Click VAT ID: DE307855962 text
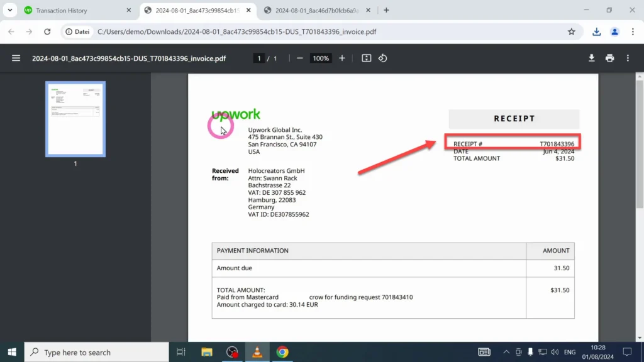The width and height of the screenshot is (644, 362). pyautogui.click(x=279, y=214)
